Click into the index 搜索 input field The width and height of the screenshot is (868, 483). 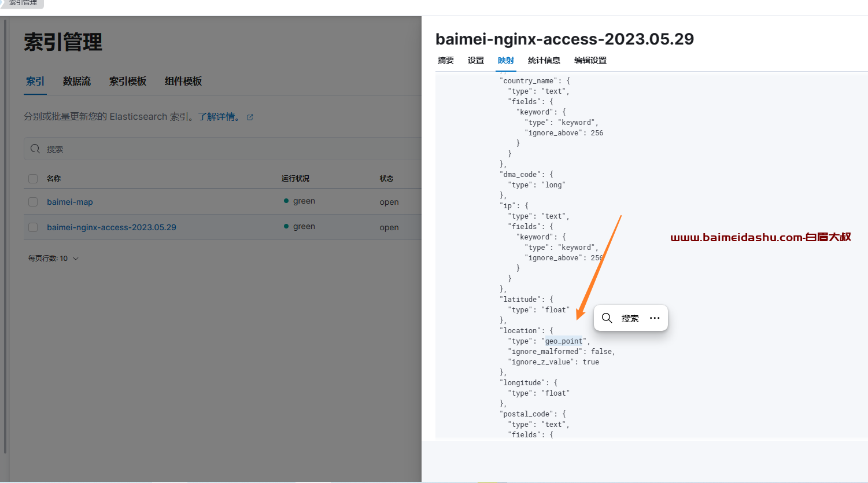click(223, 149)
